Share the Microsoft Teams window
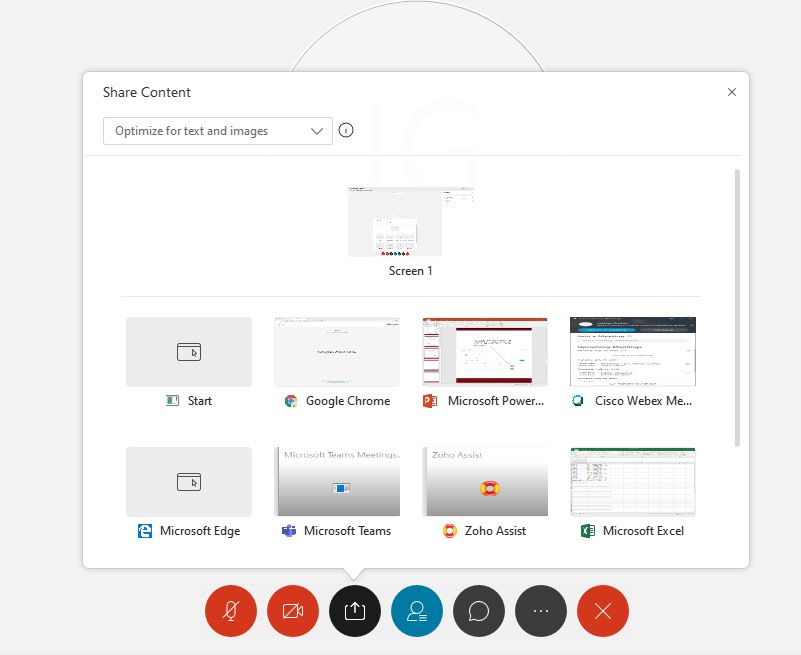This screenshot has width=801, height=655. pos(337,482)
